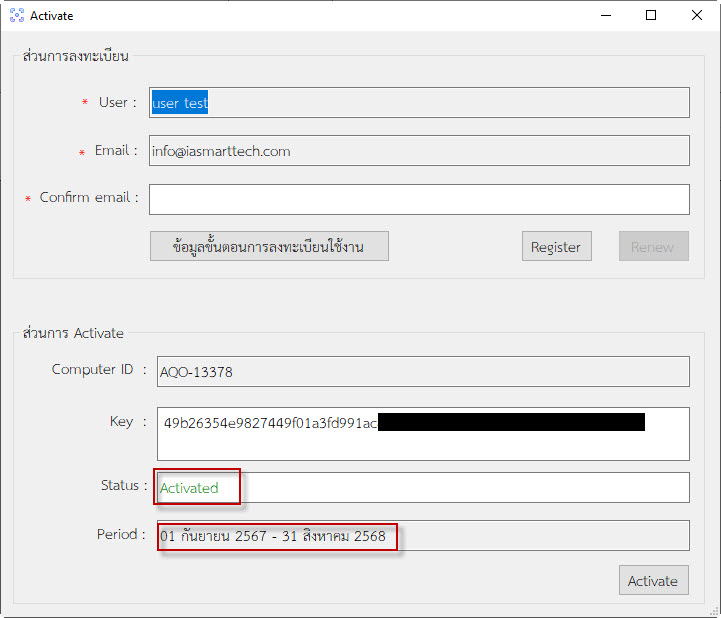Click the greyed-out Renew button
This screenshot has height=618, width=721.
point(653,246)
